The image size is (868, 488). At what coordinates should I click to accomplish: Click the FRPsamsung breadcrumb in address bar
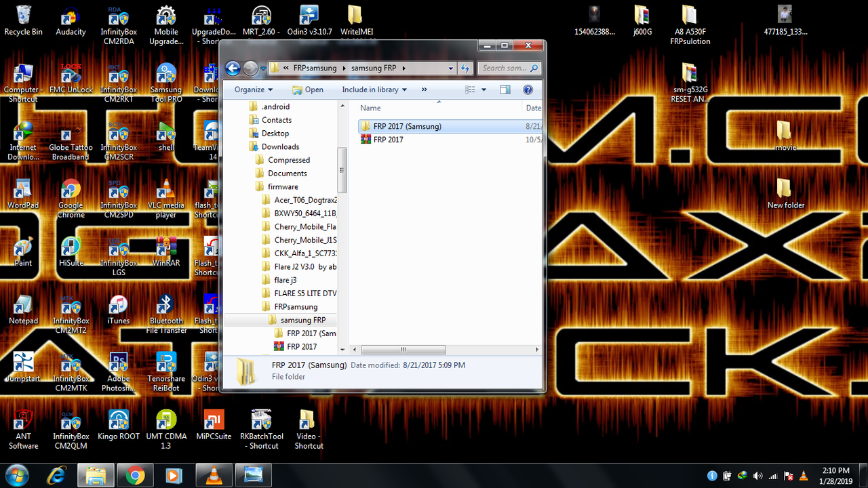(316, 68)
